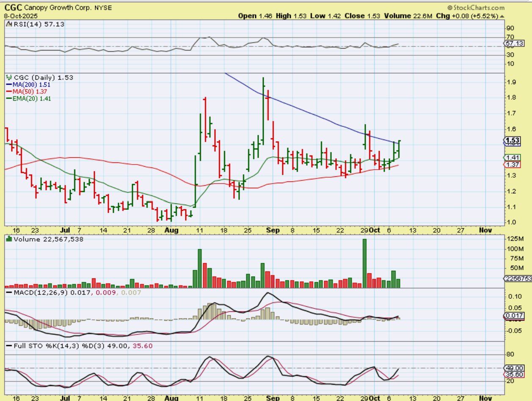Click the 2256753 volume tag on right axis
Viewport: 532px width, 401px height.
pyautogui.click(x=518, y=278)
